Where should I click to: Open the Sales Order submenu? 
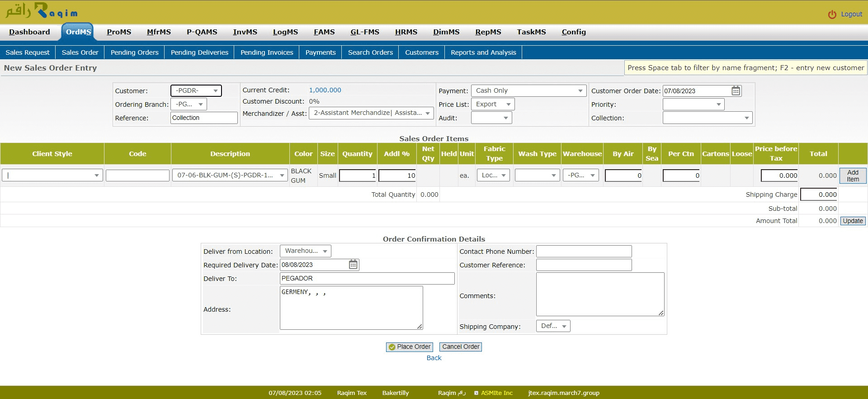pyautogui.click(x=80, y=52)
